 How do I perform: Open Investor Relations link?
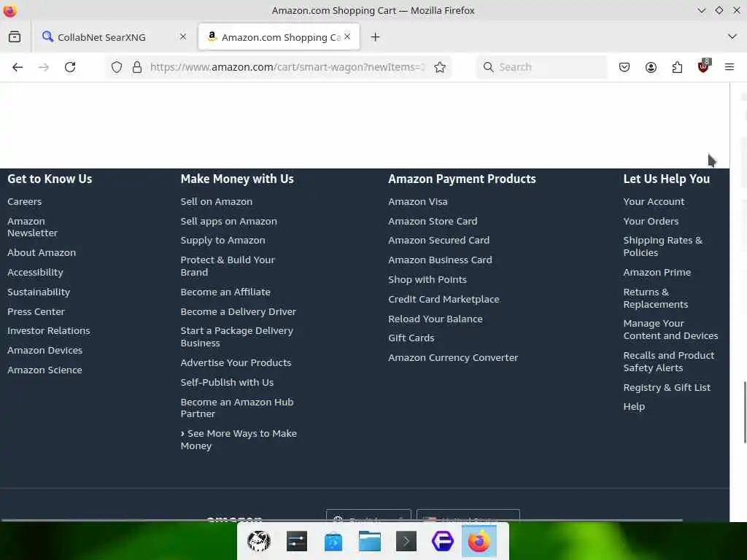point(49,330)
